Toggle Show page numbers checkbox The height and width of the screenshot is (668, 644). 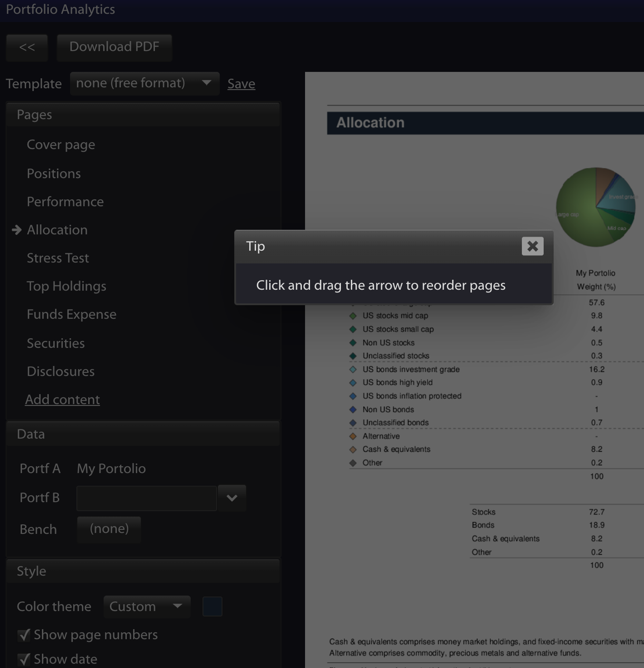tap(24, 635)
